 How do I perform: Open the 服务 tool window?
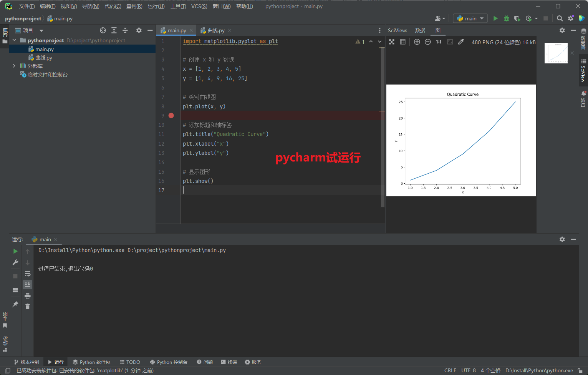pos(253,362)
